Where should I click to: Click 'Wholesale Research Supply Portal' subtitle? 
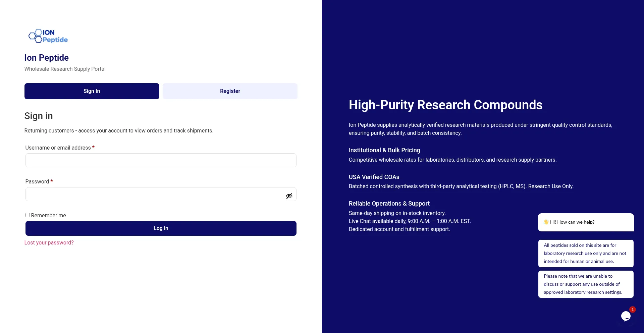point(65,69)
